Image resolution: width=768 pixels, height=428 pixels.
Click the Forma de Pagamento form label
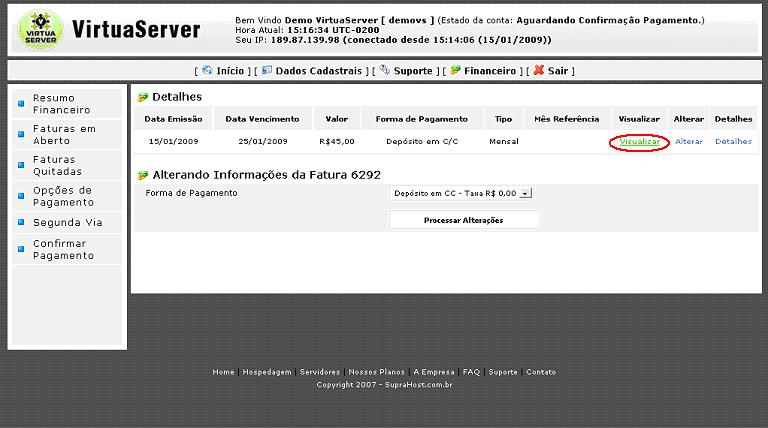click(192, 193)
